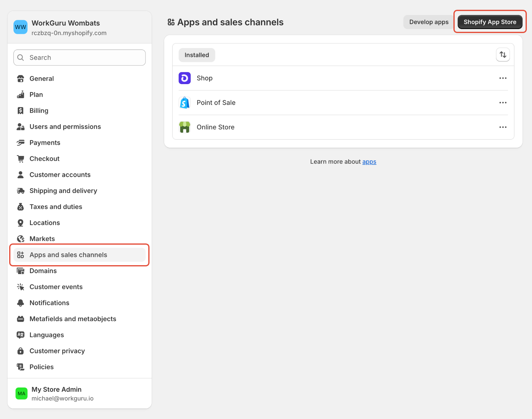The height and width of the screenshot is (419, 532).
Task: Click the Customer events cursor icon
Action: pos(20,287)
